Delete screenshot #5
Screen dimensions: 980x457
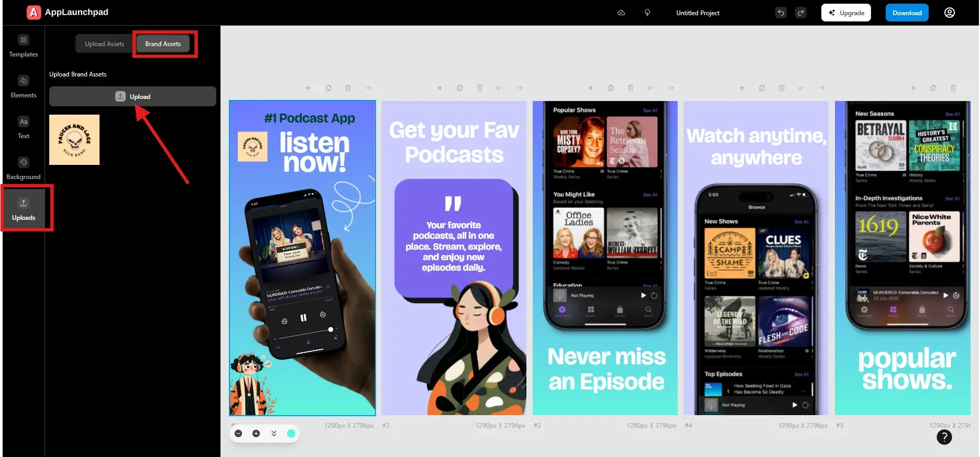953,88
